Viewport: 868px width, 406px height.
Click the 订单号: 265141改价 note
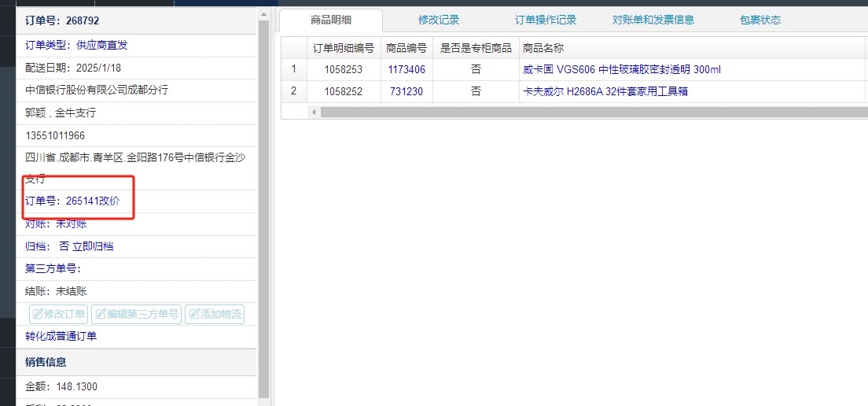pos(72,201)
